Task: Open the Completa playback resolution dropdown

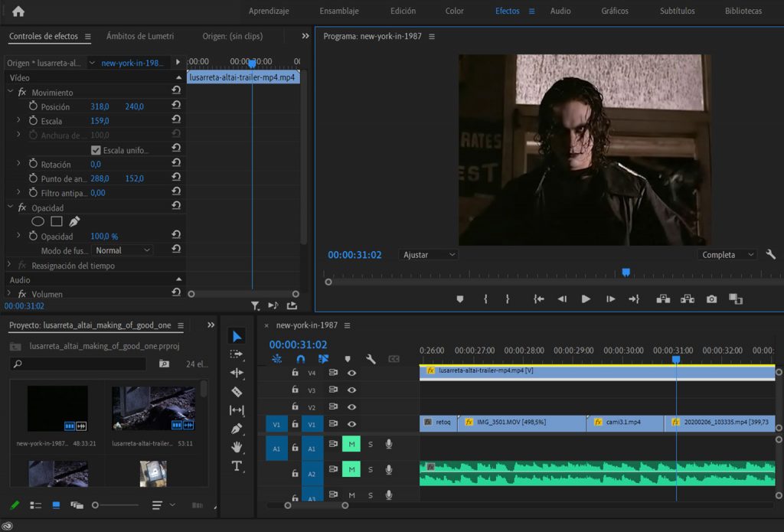Action: (727, 254)
